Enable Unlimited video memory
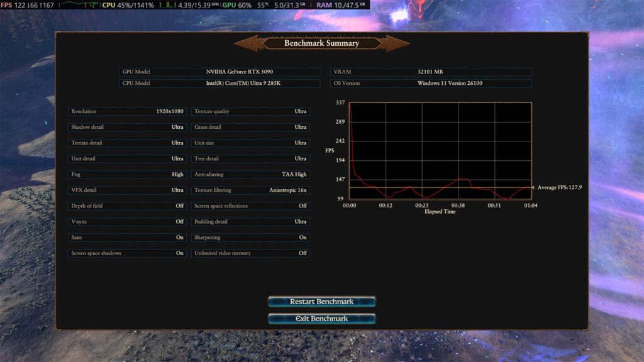Image resolution: width=644 pixels, height=362 pixels. pos(250,253)
